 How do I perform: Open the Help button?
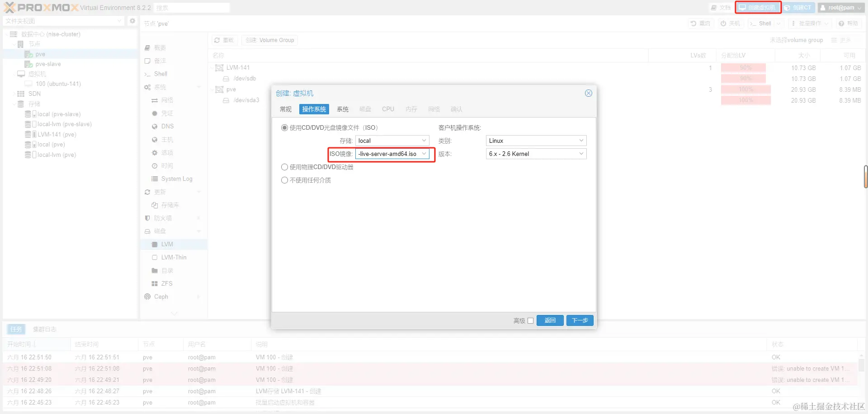849,24
